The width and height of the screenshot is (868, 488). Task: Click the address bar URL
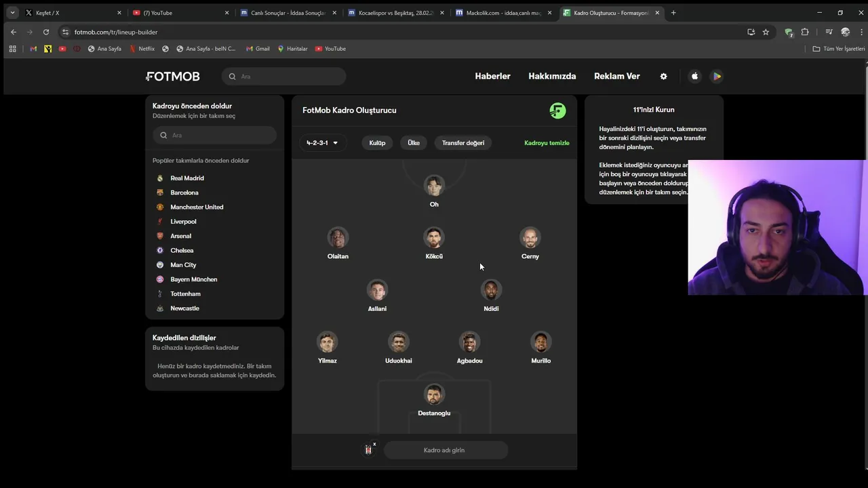(116, 32)
